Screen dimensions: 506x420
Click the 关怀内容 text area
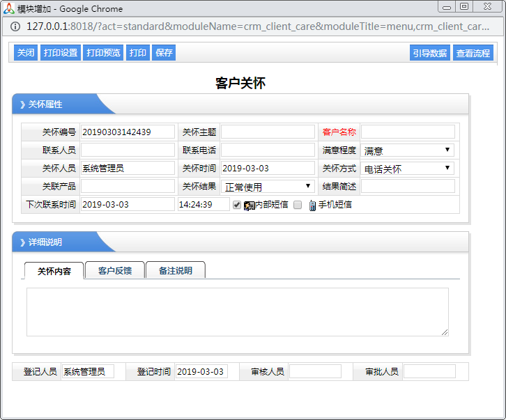pyautogui.click(x=237, y=312)
